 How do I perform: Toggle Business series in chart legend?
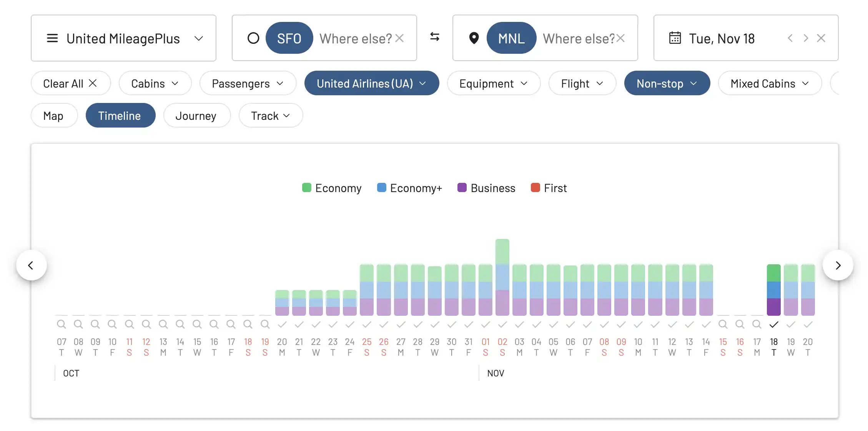tap(486, 188)
